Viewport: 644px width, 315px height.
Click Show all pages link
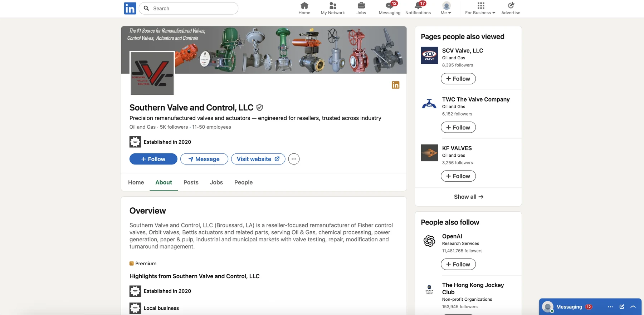coord(468,197)
